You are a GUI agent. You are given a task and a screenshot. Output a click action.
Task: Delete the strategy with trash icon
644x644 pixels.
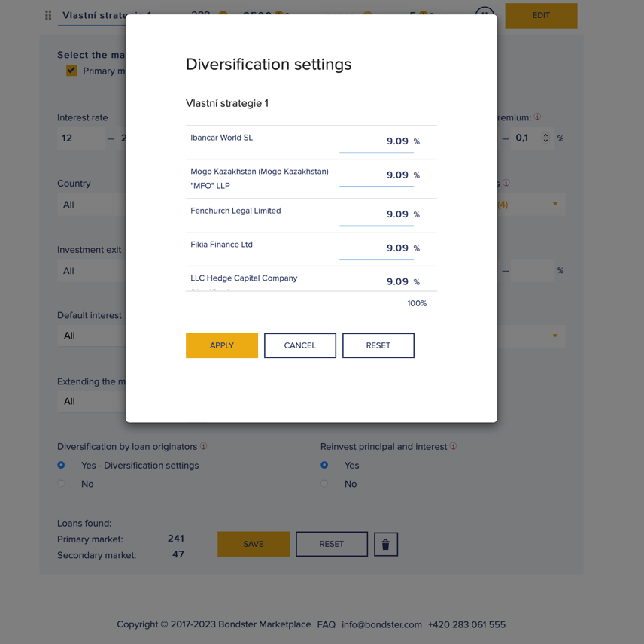pyautogui.click(x=386, y=545)
